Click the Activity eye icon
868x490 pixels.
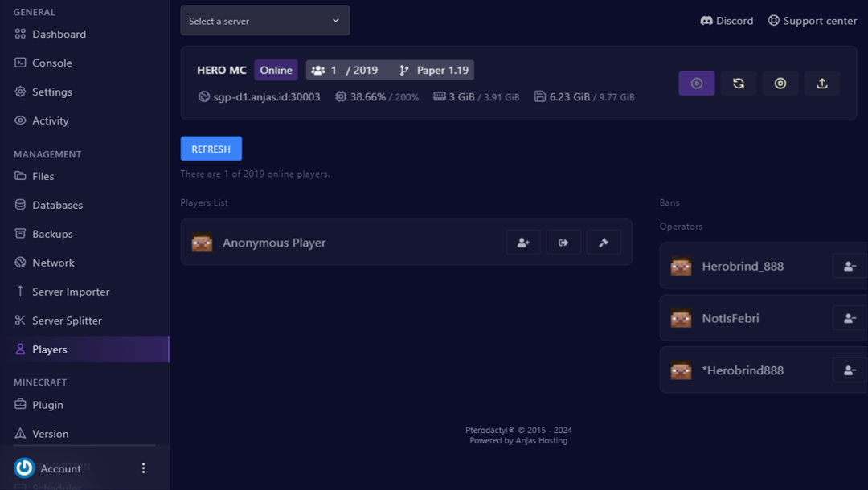pos(20,120)
